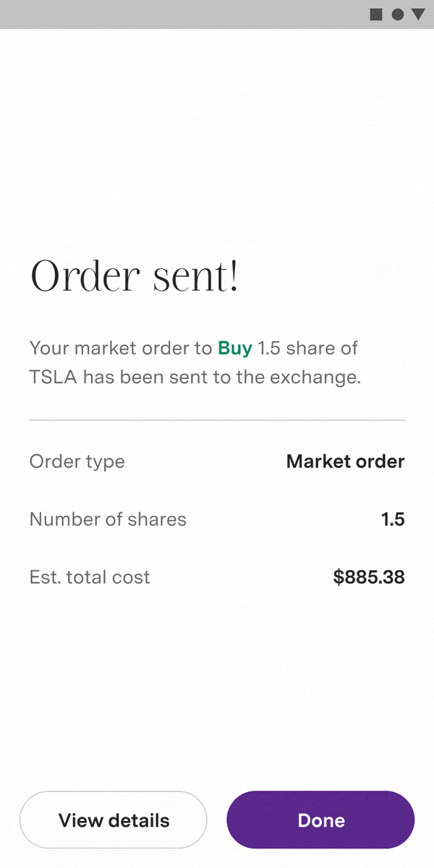
Task: Click the horizontal divider above Order type
Action: (217, 420)
